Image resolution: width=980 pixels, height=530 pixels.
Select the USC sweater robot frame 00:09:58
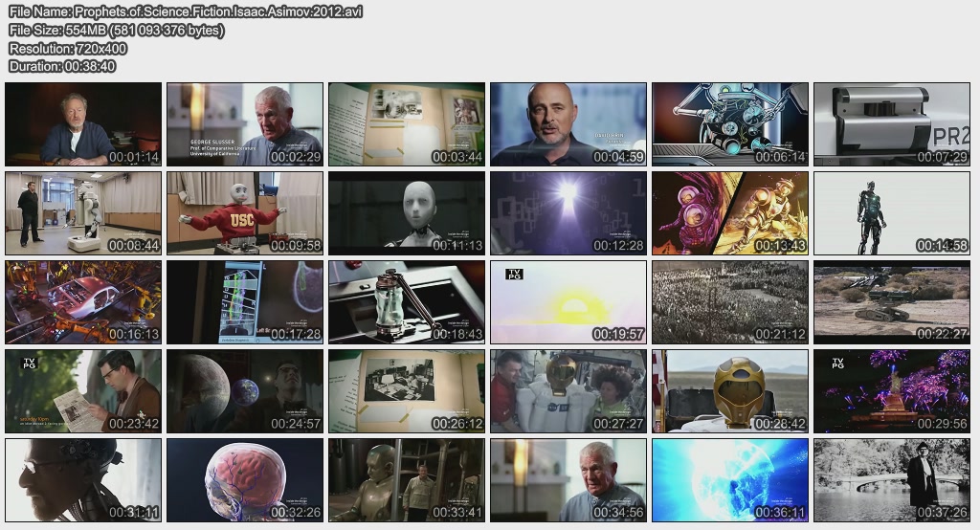[245, 213]
